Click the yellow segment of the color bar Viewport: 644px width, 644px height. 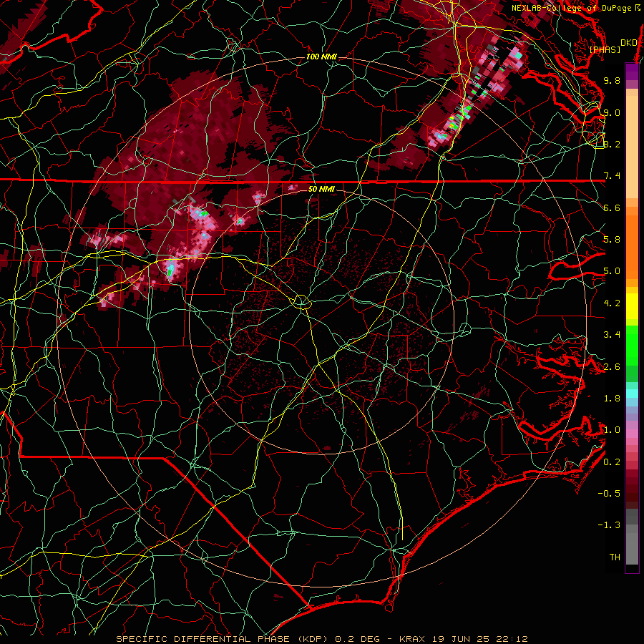coord(632,306)
